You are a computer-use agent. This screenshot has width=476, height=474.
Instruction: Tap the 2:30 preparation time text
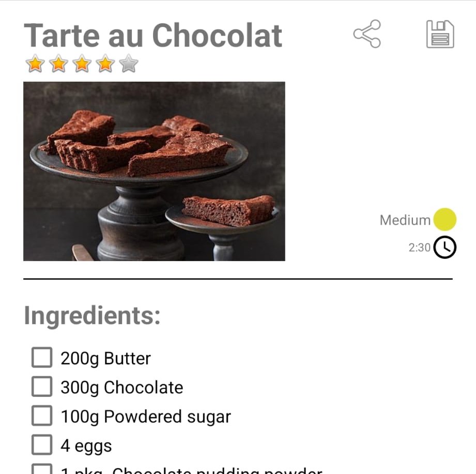coord(419,248)
